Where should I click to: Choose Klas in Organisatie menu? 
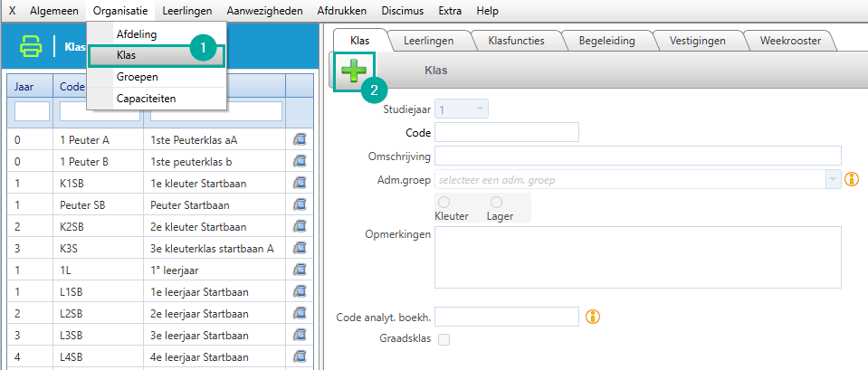156,56
